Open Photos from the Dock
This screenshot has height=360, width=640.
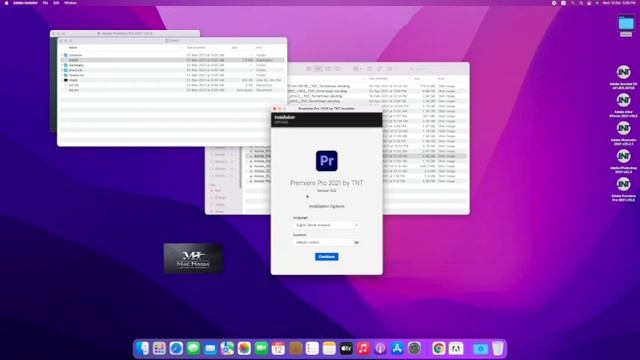(244, 348)
